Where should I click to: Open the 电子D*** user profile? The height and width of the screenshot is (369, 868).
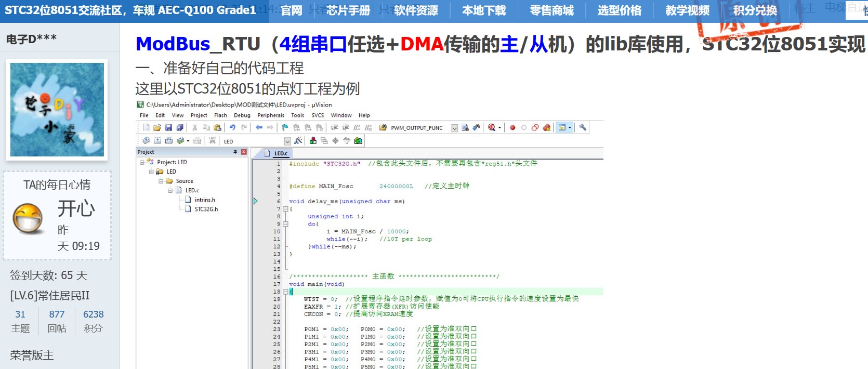coord(32,38)
